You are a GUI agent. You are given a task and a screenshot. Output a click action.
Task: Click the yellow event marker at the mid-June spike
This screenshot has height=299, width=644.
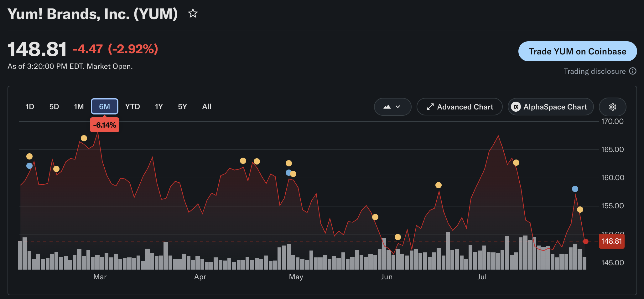coord(439,185)
